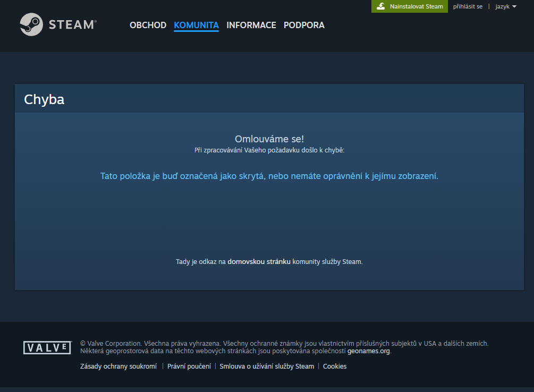Open the OBCHOD store menu

(148, 25)
